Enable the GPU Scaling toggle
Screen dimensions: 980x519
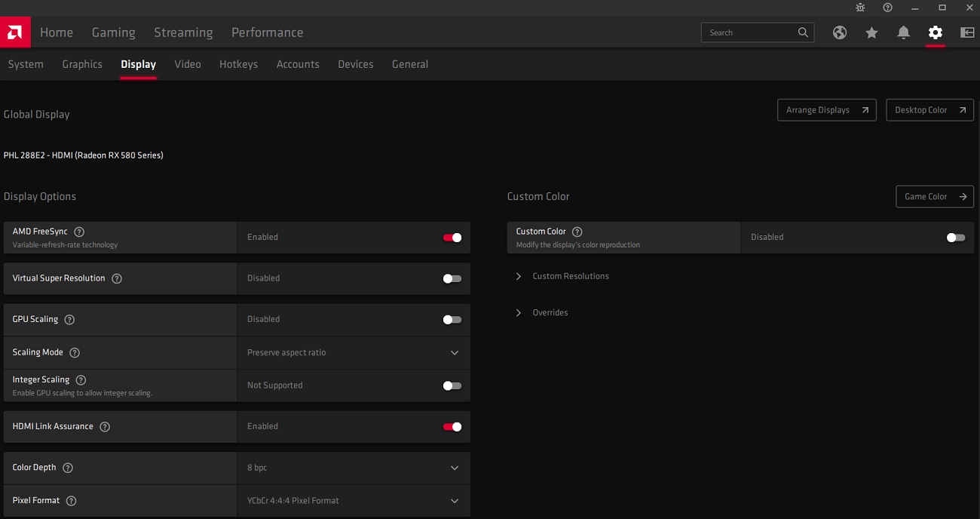452,319
